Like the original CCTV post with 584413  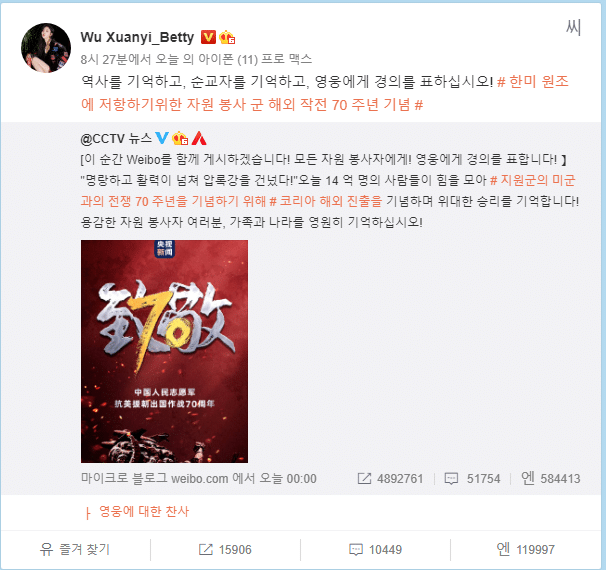click(x=550, y=478)
